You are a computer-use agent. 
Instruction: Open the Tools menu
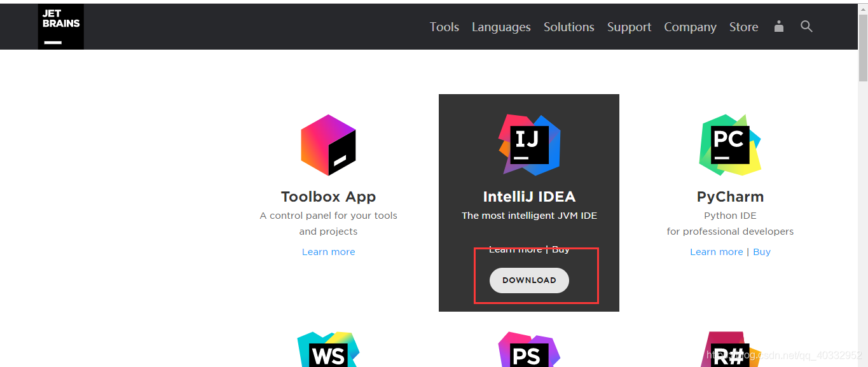pos(444,27)
